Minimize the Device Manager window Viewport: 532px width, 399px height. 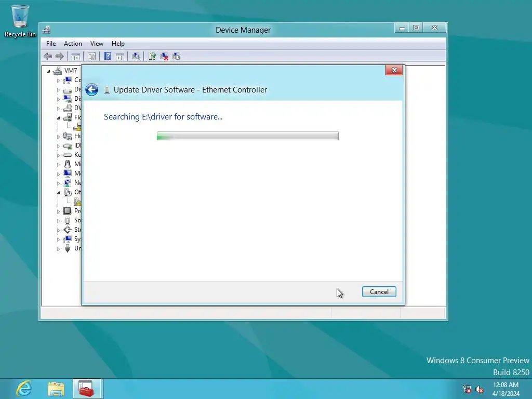tap(402, 28)
